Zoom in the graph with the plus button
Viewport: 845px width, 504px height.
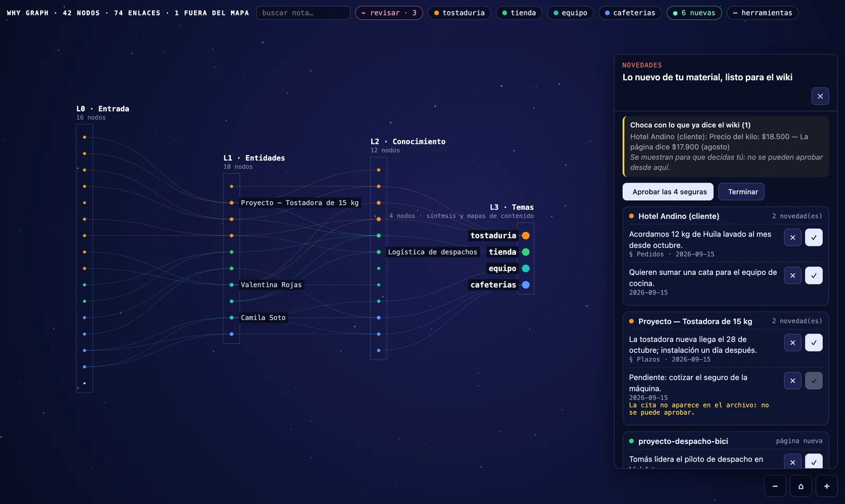827,486
